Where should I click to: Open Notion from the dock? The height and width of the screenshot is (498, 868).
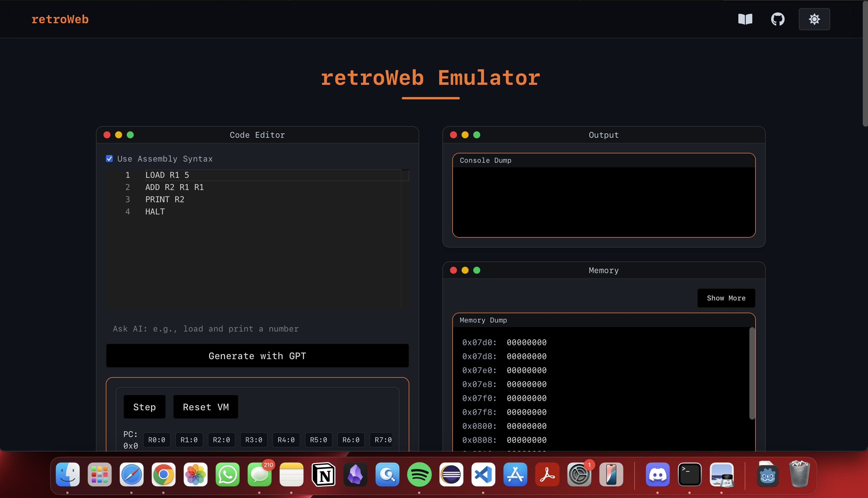[324, 474]
